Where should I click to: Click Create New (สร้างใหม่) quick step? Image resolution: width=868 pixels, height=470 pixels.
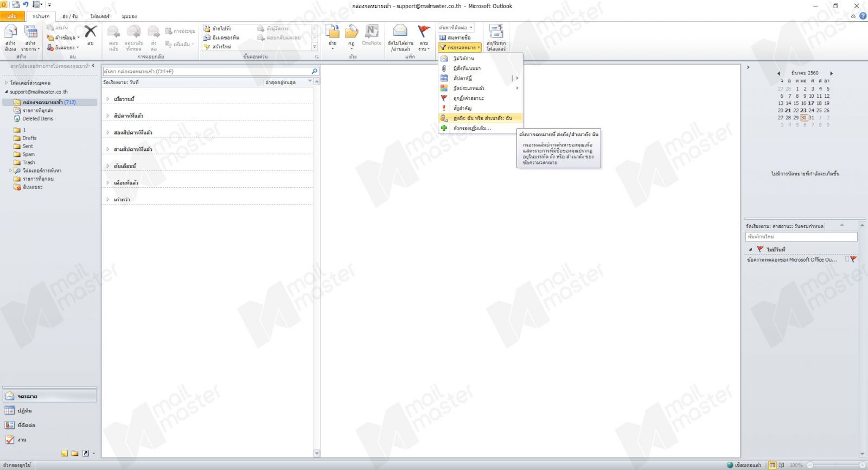218,47
